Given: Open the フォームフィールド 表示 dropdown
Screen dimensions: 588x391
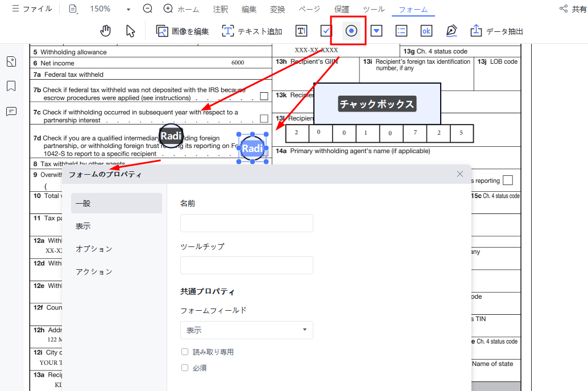Looking at the screenshot, I should pos(246,330).
